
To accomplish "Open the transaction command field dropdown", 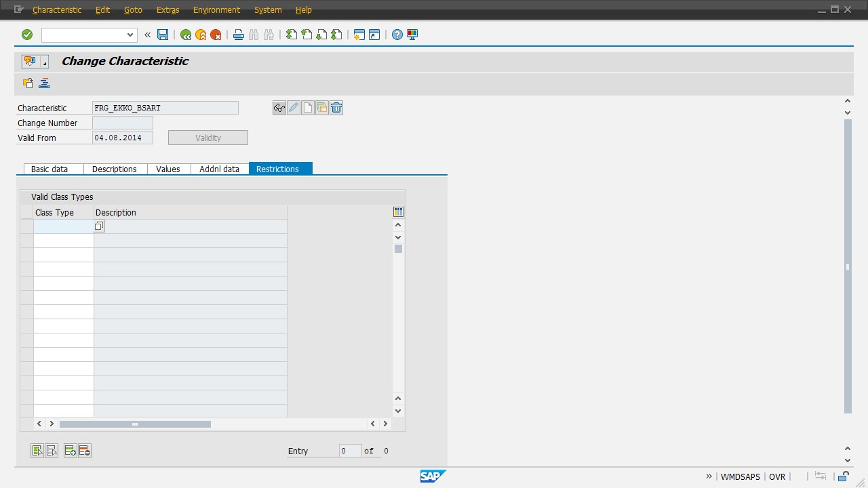I will 130,35.
